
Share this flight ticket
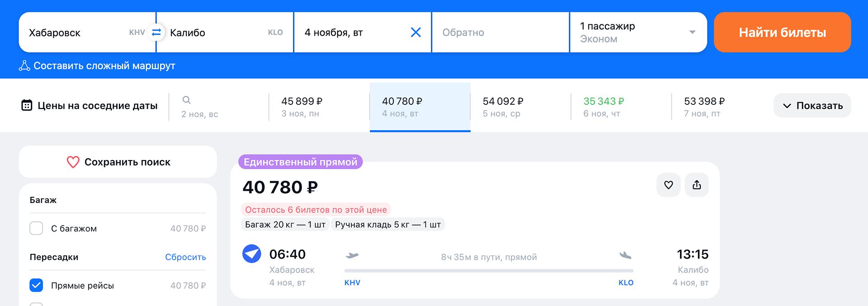point(697,185)
